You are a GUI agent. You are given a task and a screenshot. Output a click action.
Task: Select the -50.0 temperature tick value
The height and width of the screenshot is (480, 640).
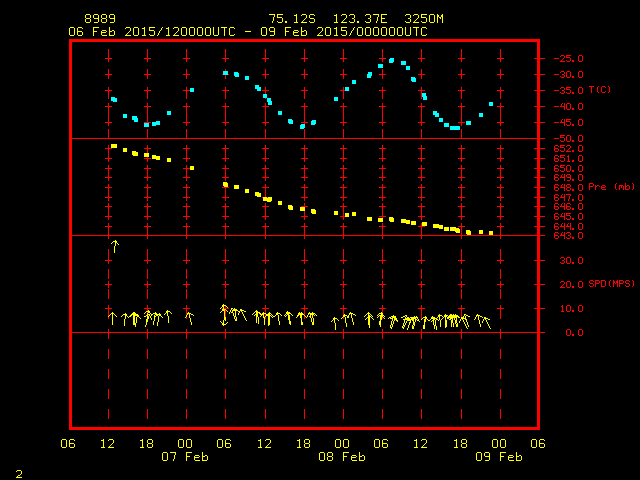[x=569, y=139]
